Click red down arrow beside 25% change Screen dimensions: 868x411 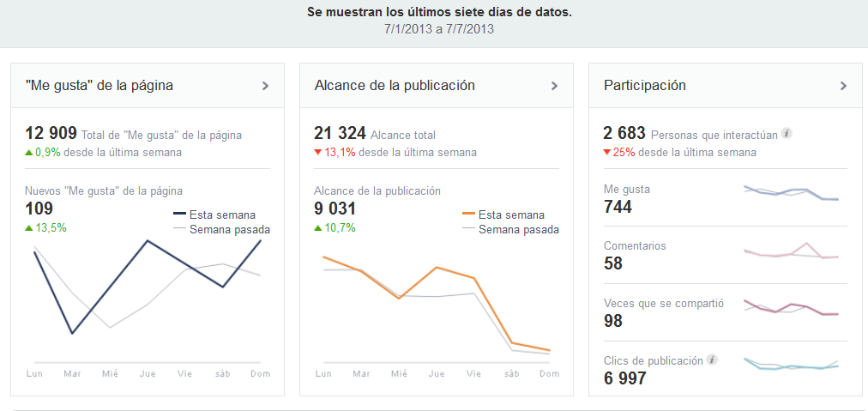pyautogui.click(x=607, y=153)
